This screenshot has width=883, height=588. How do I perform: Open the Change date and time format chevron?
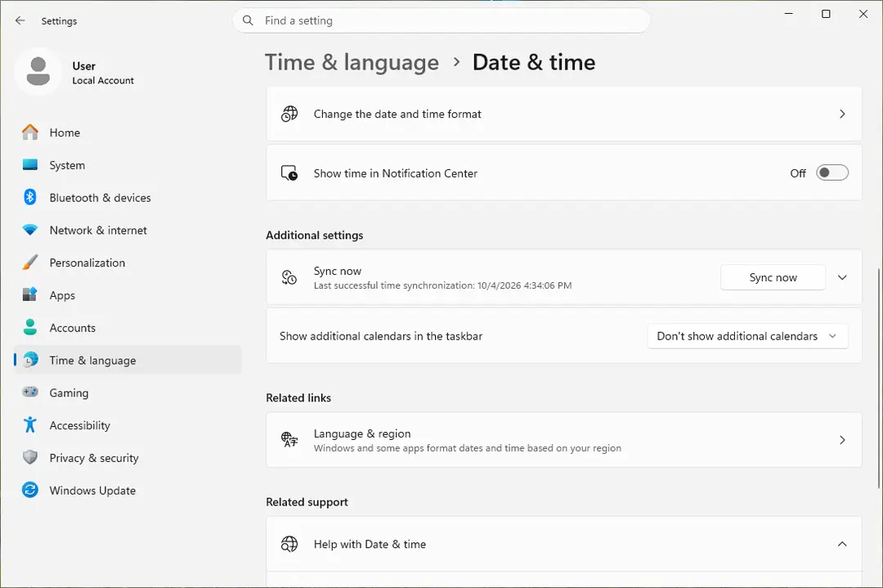click(842, 114)
